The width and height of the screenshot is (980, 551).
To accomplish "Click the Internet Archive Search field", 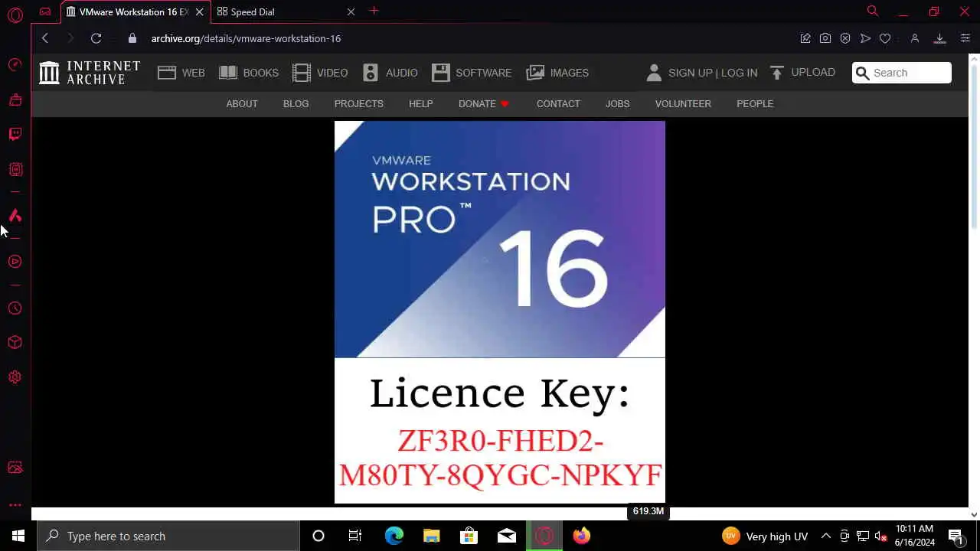I will point(902,73).
